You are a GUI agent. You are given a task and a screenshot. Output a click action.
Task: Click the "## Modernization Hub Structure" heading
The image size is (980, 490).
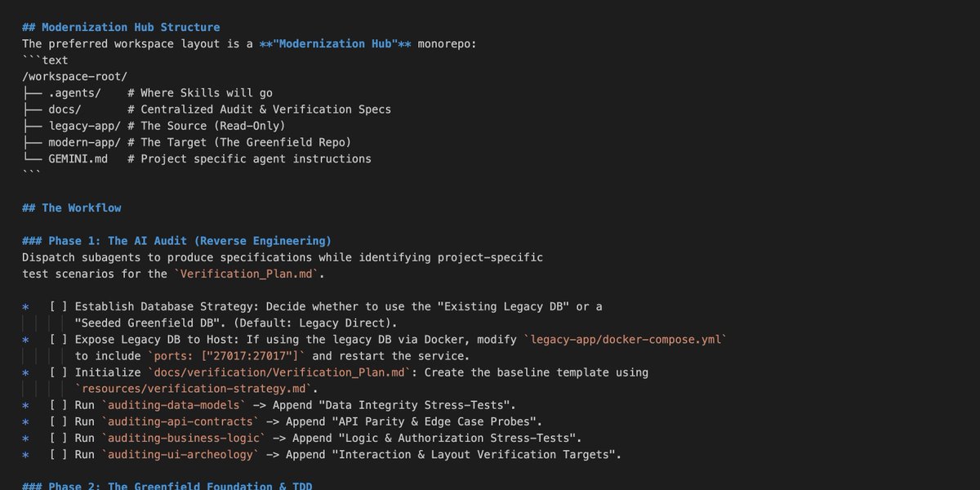click(x=121, y=27)
